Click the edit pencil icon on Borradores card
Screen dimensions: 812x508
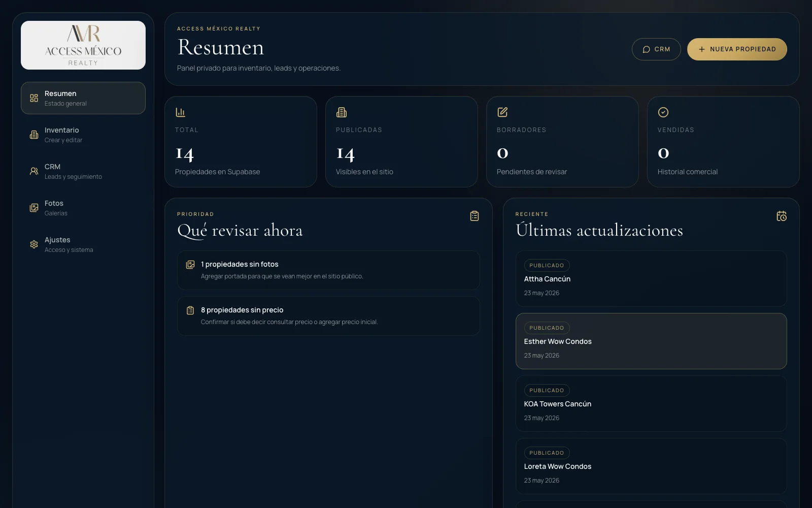point(502,112)
